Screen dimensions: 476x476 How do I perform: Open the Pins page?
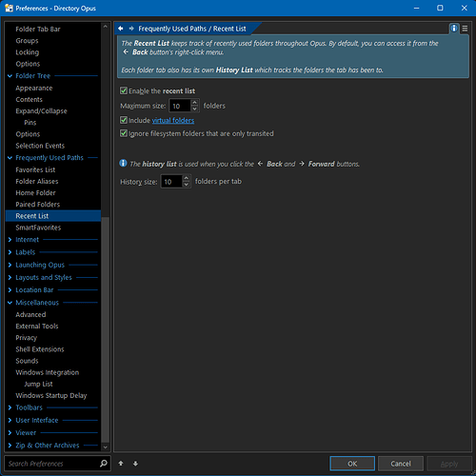[x=30, y=123]
